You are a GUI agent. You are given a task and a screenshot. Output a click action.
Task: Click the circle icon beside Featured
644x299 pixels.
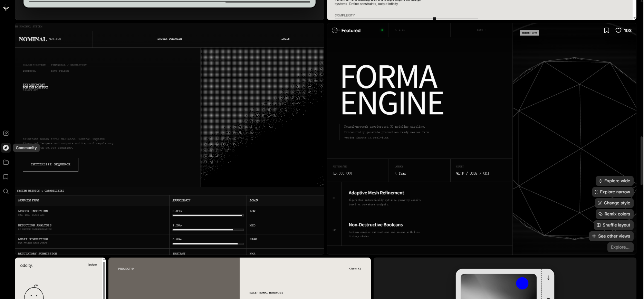click(x=335, y=30)
